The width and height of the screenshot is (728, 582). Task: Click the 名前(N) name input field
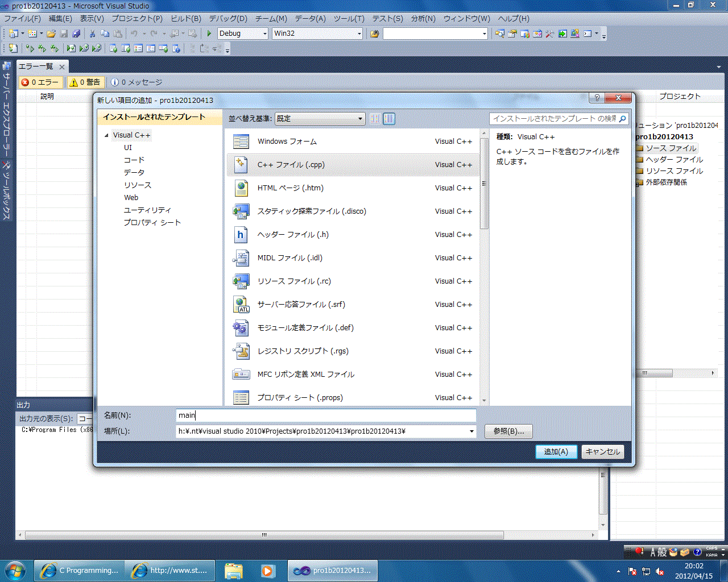pyautogui.click(x=326, y=415)
